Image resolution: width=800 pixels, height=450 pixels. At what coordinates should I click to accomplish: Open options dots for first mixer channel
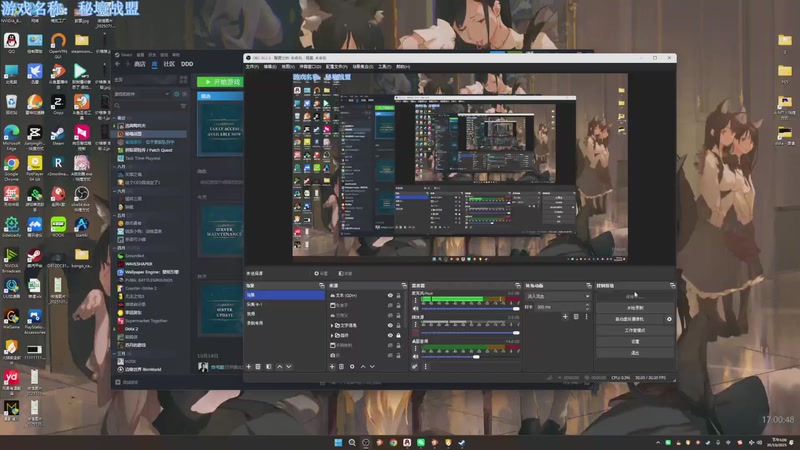pos(415,300)
